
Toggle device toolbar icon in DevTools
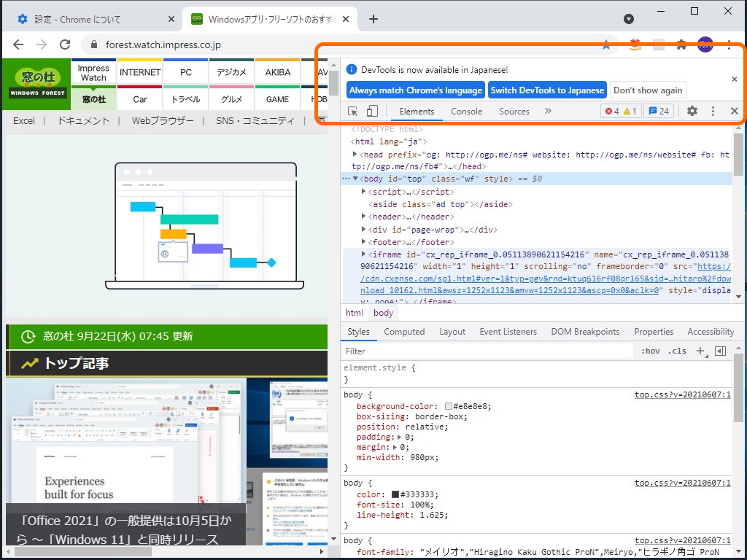tap(372, 111)
